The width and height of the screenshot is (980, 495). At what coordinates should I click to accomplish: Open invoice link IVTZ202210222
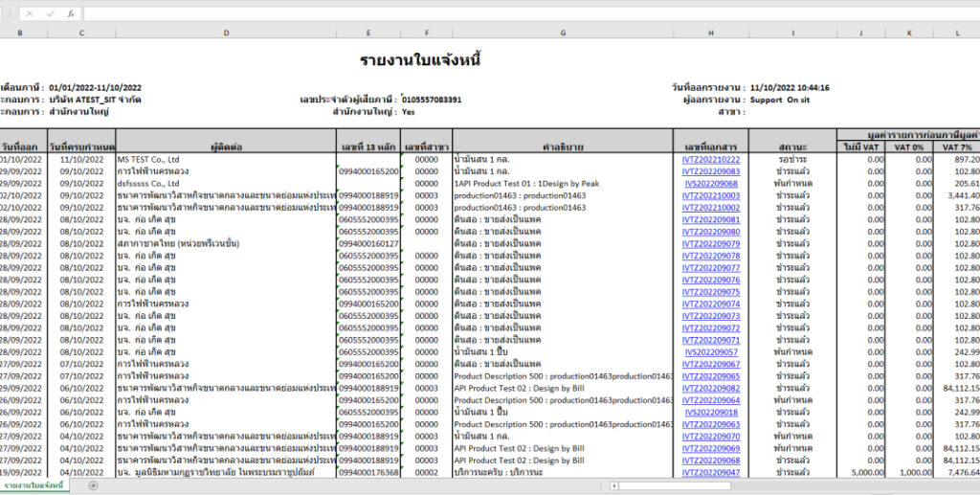(x=710, y=160)
